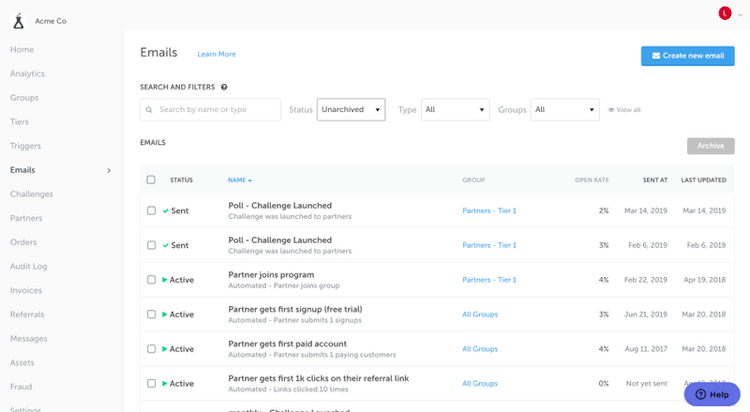Open Messages in sidebar

29,339
